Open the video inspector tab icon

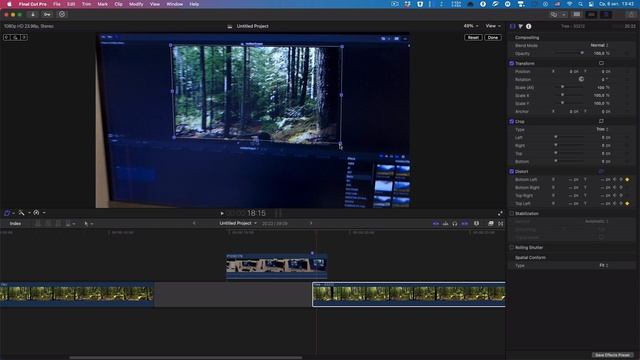513,26
